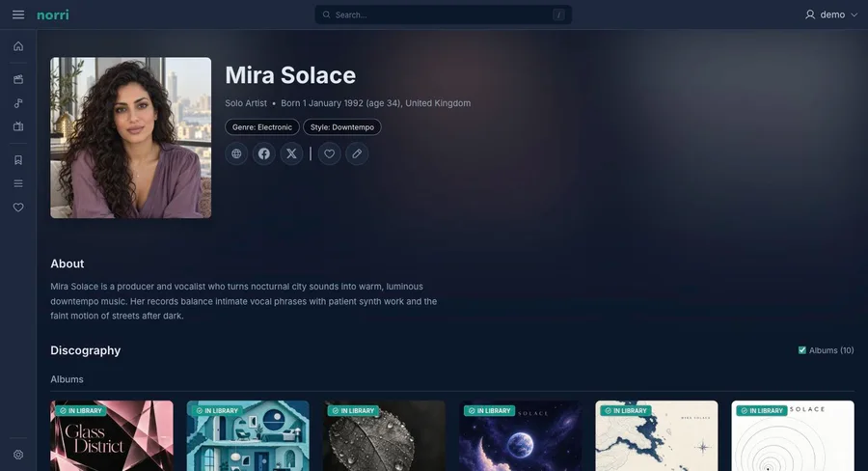Screen dimensions: 868x471
Task: Toggle the Albums (10) checkbox
Action: pos(802,350)
